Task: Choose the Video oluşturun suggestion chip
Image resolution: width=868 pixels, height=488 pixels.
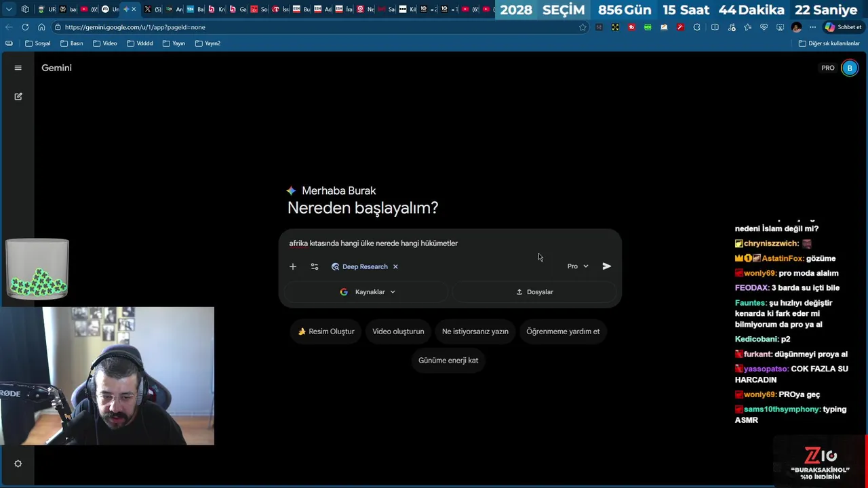Action: (x=398, y=331)
